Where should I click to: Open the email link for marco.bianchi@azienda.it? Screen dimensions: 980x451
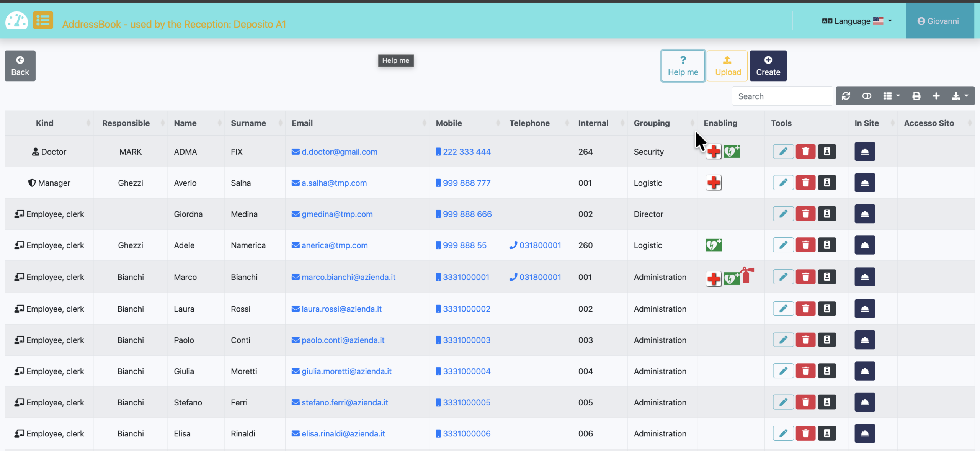(x=348, y=277)
